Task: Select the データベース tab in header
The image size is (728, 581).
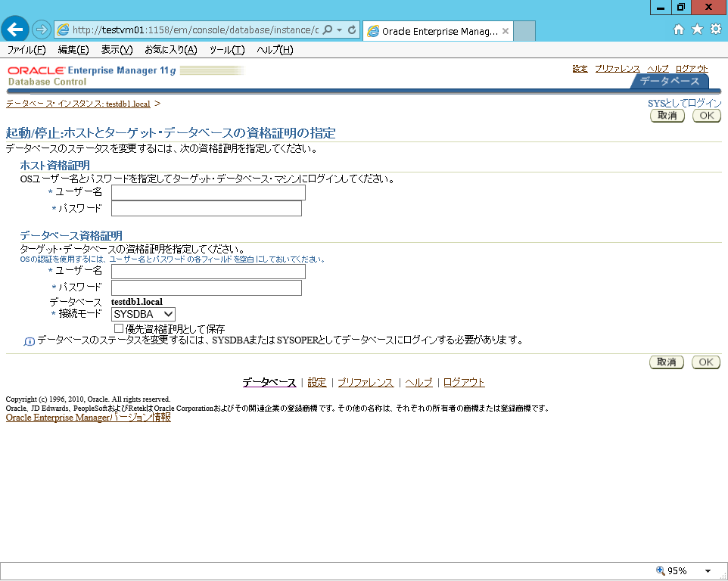Action: coord(670,81)
